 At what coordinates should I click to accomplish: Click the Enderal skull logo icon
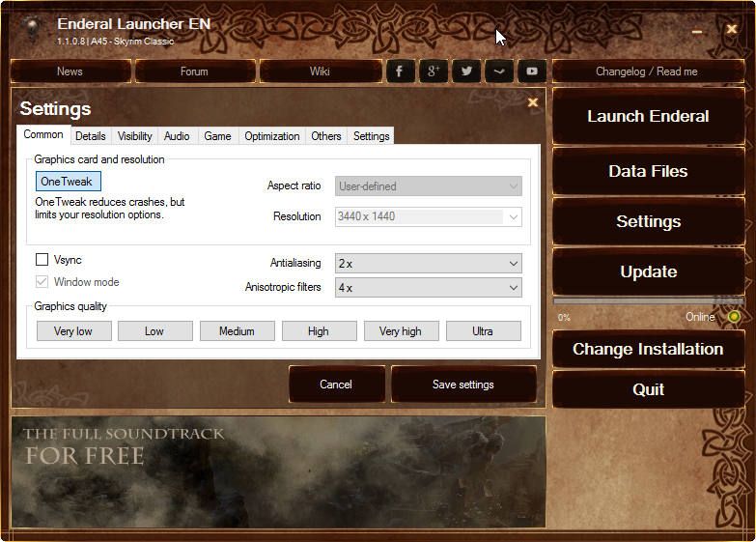31,28
